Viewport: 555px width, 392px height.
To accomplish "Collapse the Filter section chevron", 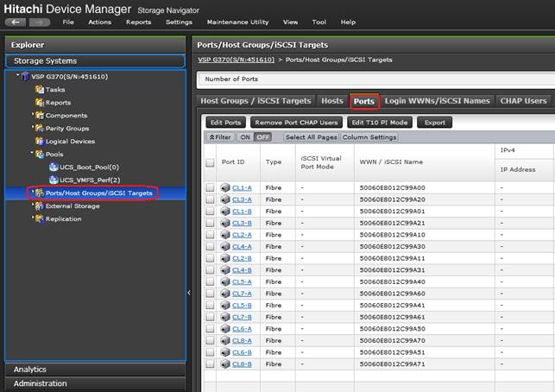I will (211, 137).
